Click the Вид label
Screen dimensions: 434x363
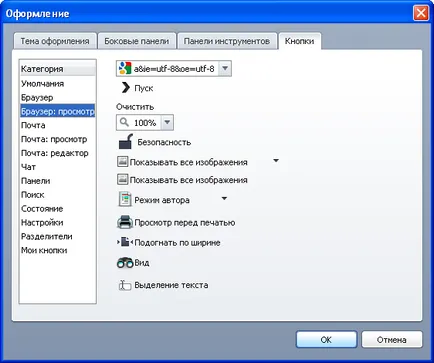pyautogui.click(x=142, y=263)
